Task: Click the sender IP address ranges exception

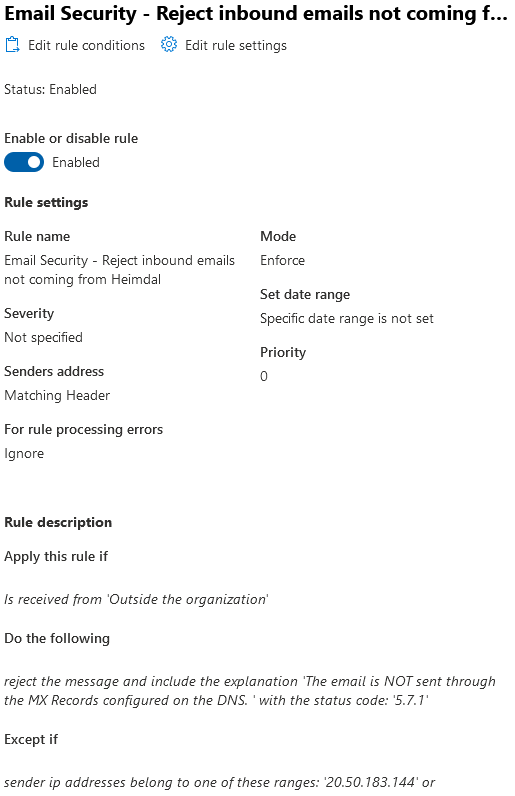Action: coord(219,782)
